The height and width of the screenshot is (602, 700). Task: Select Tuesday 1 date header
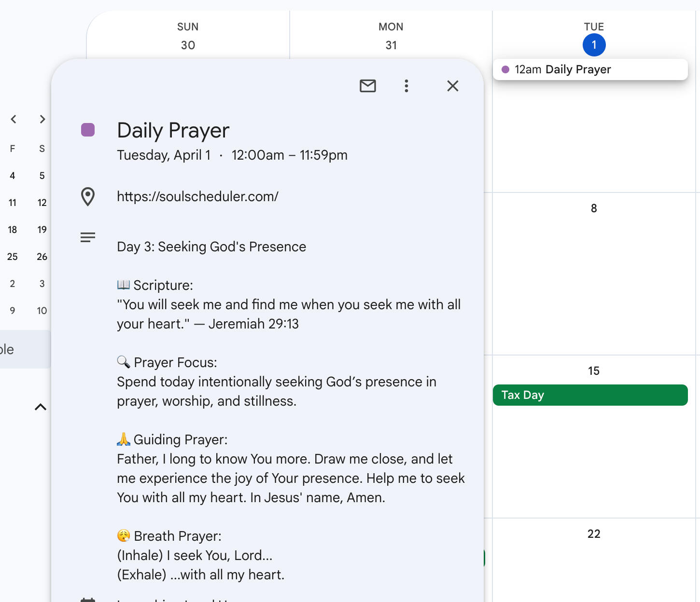(594, 45)
